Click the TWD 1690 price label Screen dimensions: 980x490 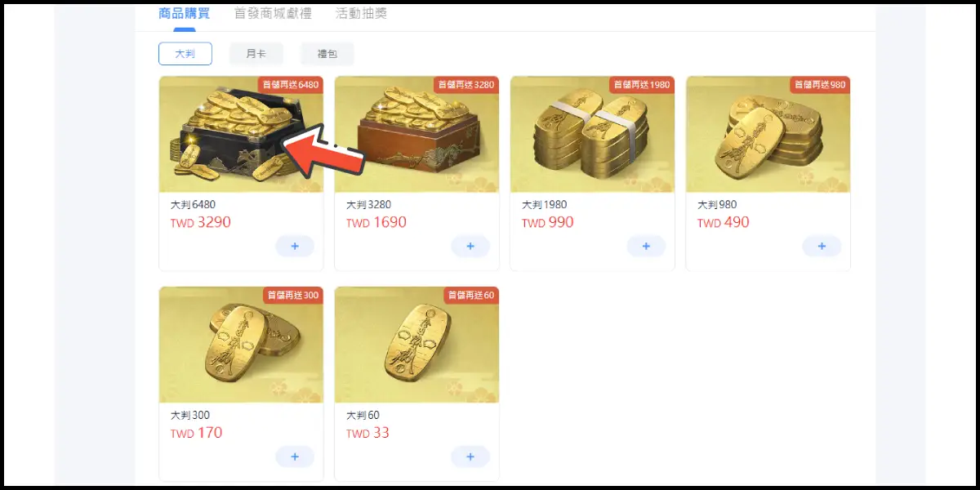[376, 222]
